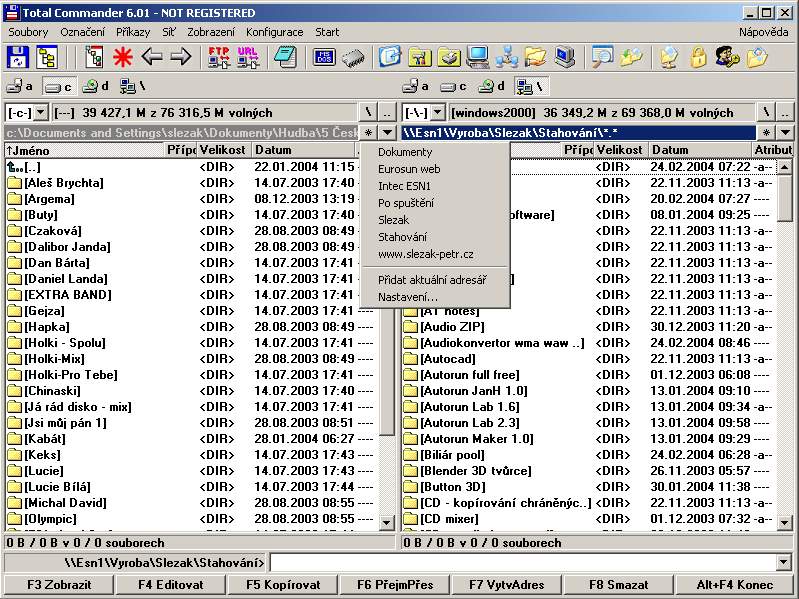Click the folder with tools icon

pos(419,57)
